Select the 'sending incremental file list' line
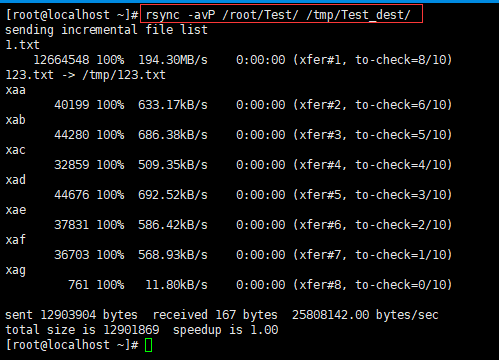The image size is (499, 360). tap(106, 30)
